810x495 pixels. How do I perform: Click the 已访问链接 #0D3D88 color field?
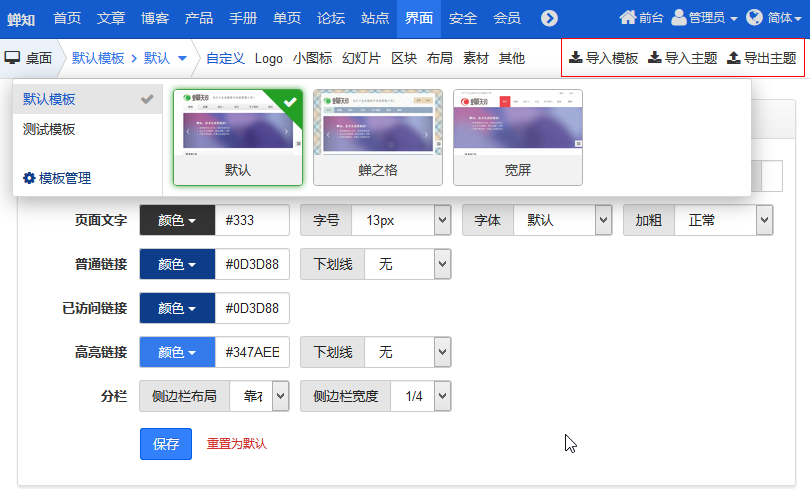coord(252,308)
